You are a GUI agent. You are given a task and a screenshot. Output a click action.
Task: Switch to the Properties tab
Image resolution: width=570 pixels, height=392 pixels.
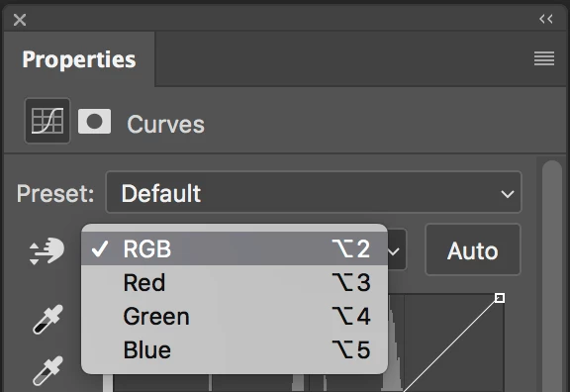pos(79,59)
